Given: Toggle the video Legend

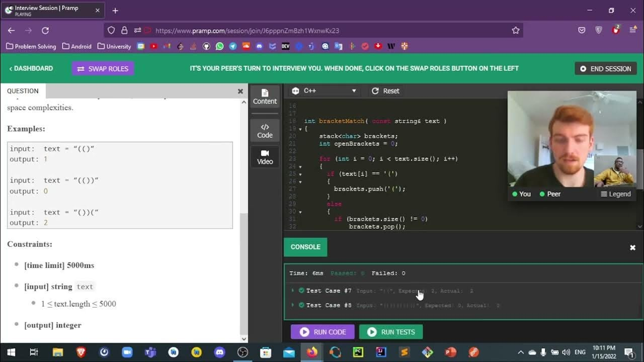Looking at the screenshot, I should [x=615, y=194].
